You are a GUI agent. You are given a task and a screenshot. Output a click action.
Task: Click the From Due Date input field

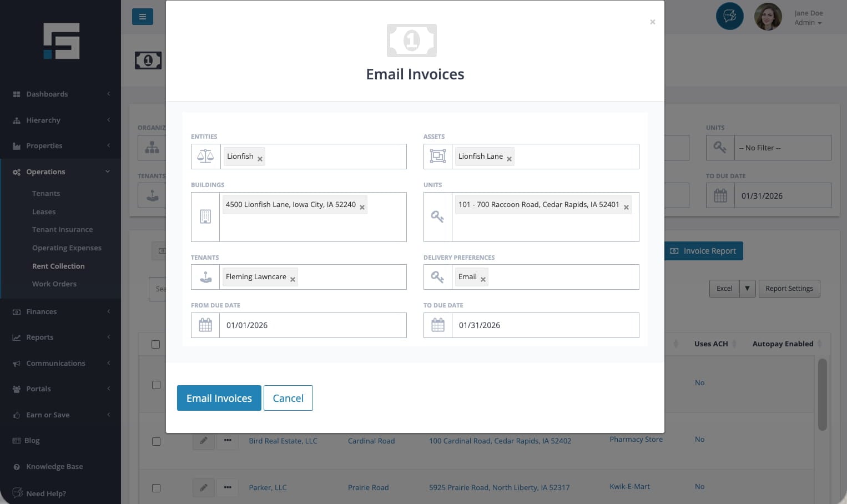click(312, 325)
